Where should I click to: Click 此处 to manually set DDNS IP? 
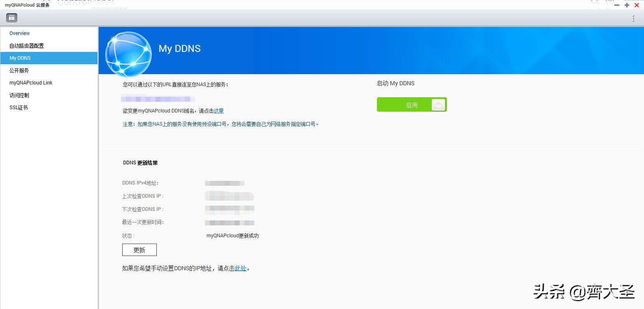pos(241,268)
